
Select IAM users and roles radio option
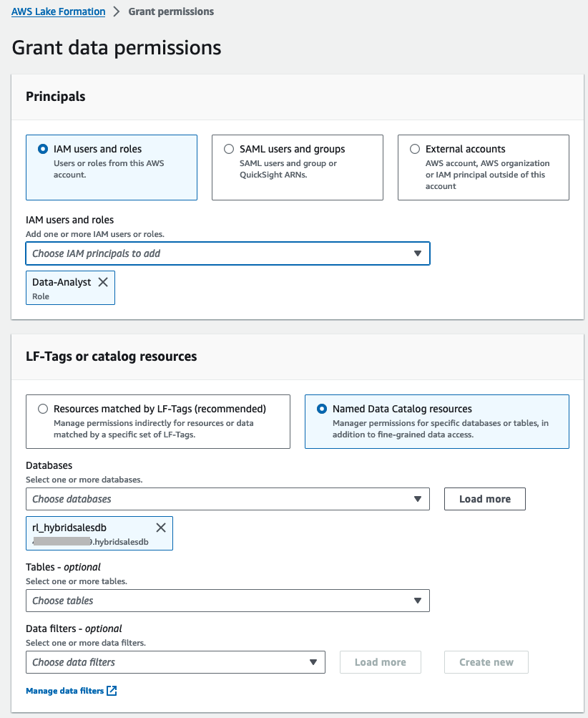coord(43,150)
